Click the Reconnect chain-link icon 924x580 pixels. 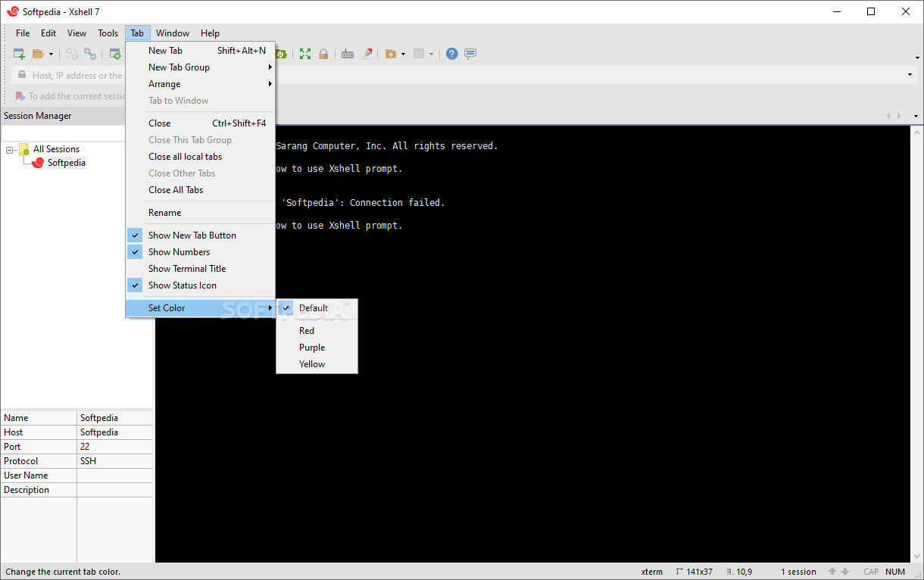point(90,54)
